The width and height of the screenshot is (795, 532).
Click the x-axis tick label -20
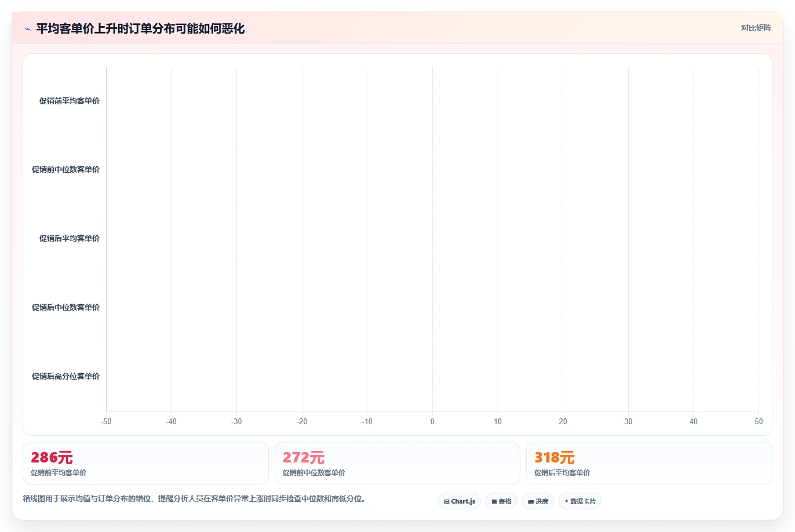[302, 421]
